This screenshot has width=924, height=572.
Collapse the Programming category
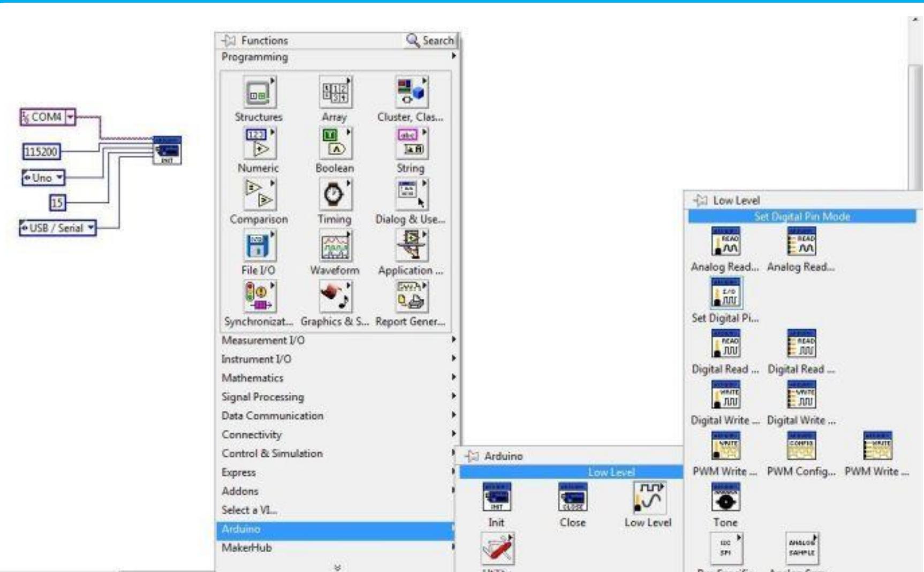338,57
